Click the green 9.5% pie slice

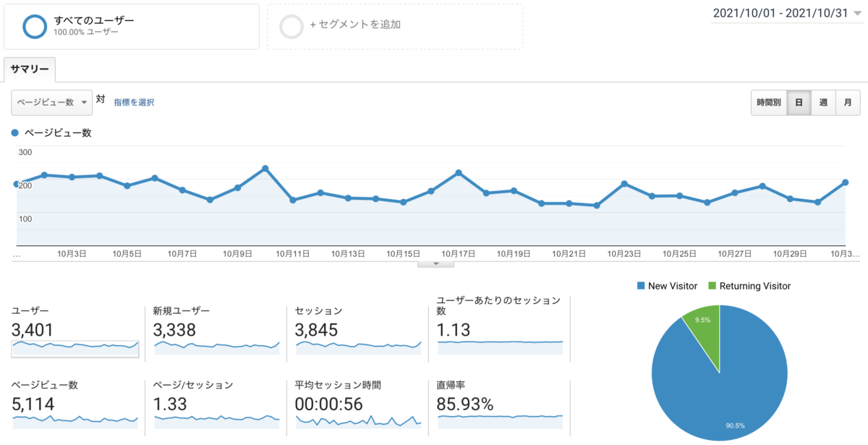pos(705,334)
